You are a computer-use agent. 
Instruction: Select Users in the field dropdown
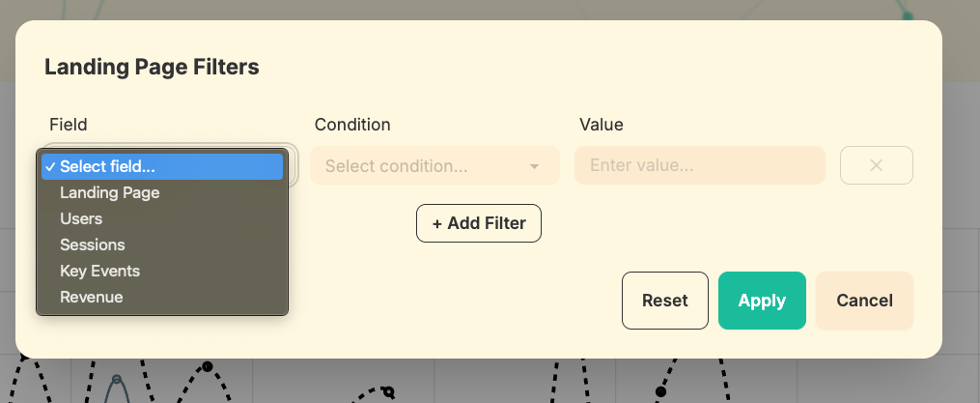[x=81, y=218]
